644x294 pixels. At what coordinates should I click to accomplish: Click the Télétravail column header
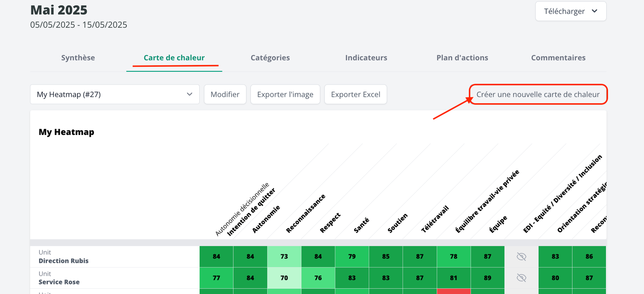[x=435, y=219]
